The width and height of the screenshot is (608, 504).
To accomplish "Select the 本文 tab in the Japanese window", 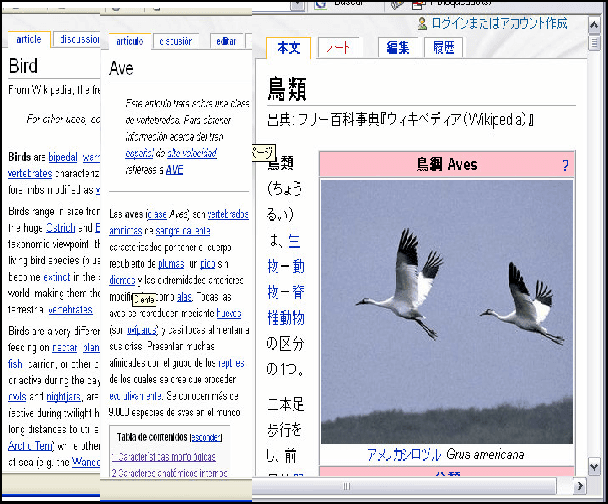I will (x=288, y=48).
